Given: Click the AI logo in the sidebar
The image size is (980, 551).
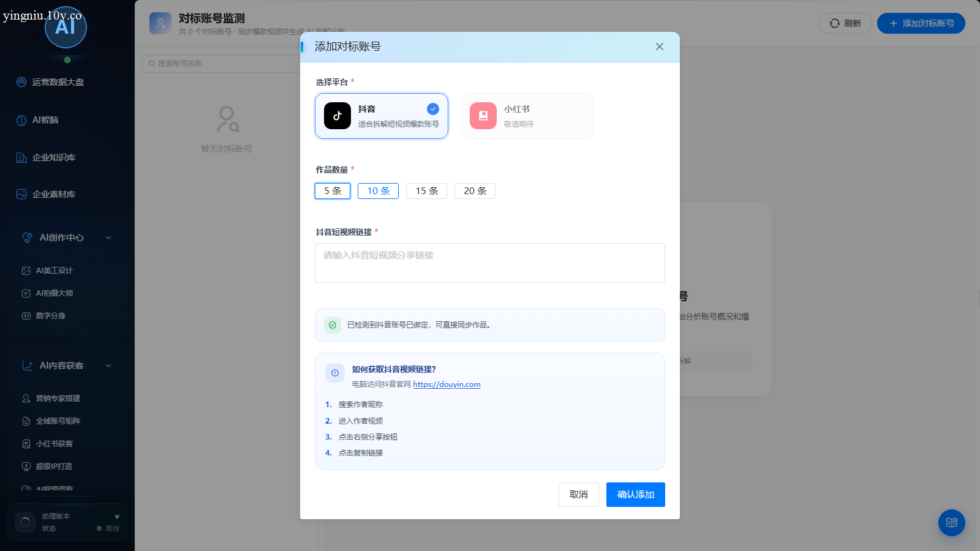Looking at the screenshot, I should pos(66,28).
